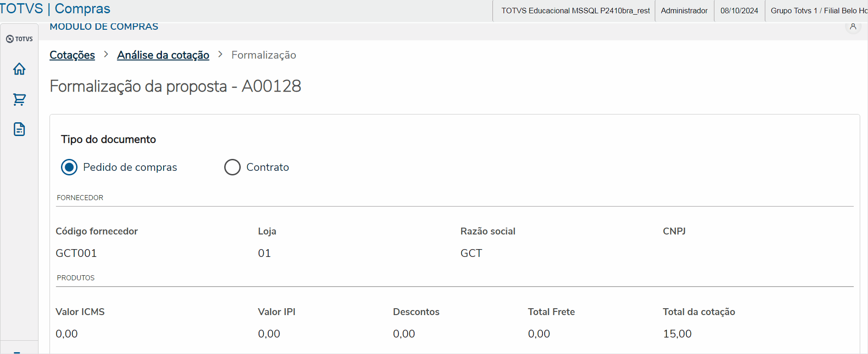Click the Administrador user label
The height and width of the screenshot is (354, 868).
[684, 11]
